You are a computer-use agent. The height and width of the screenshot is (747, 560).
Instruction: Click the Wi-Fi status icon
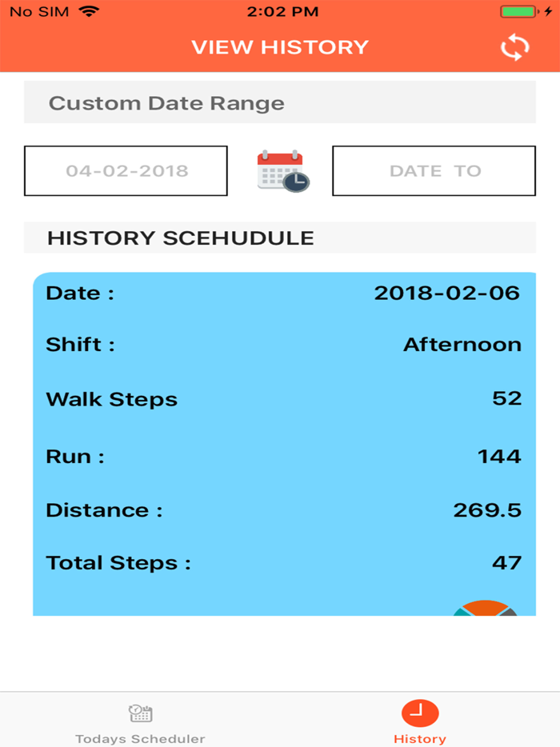point(90,11)
